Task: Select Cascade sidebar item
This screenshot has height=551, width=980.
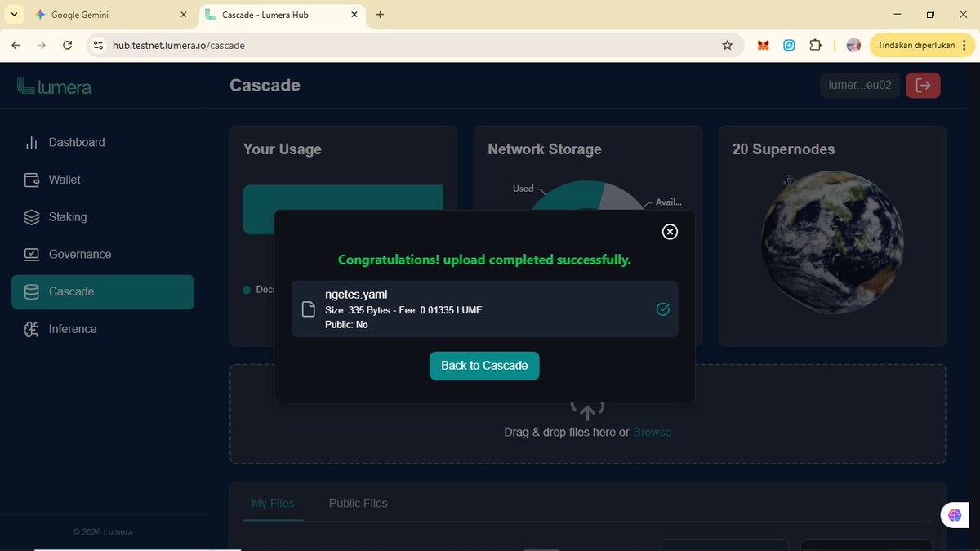Action: tap(103, 291)
